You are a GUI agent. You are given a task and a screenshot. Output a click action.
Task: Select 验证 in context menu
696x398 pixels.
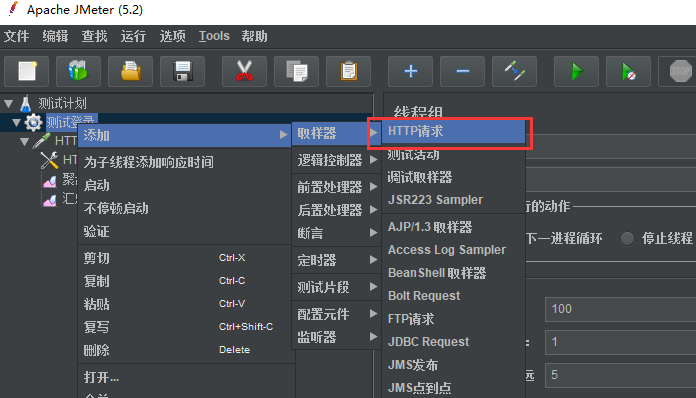point(184,232)
